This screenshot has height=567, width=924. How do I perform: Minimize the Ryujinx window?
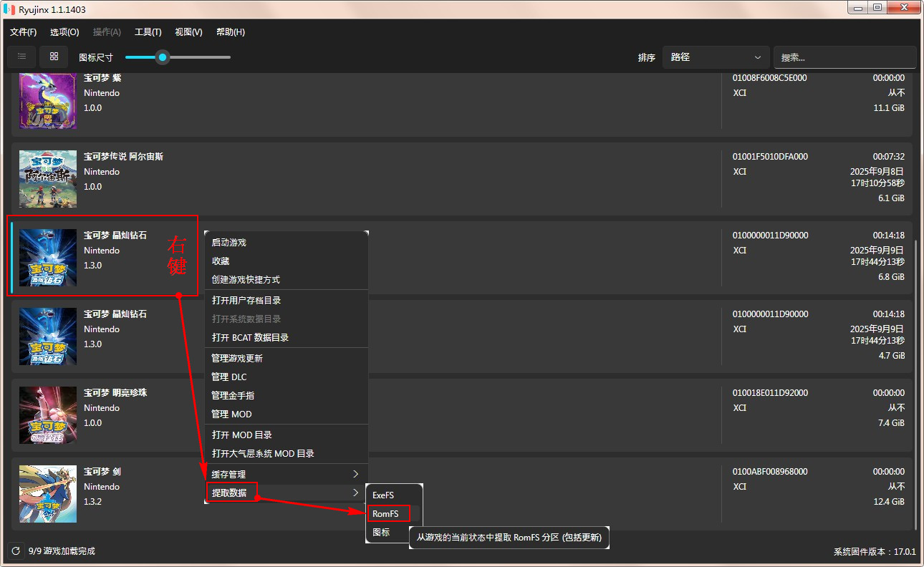pyautogui.click(x=860, y=7)
